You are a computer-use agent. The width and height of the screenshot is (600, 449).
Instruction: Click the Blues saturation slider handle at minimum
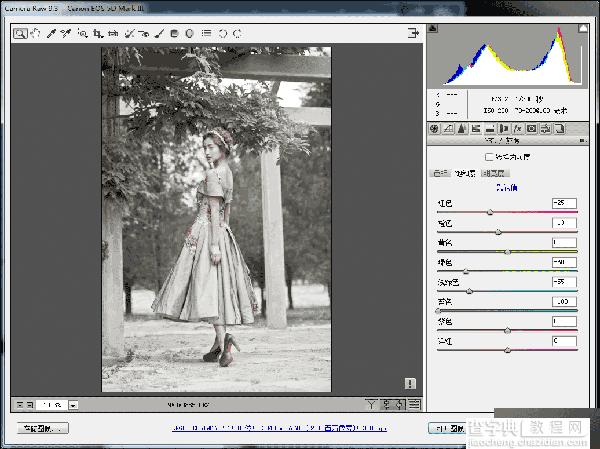(x=438, y=311)
